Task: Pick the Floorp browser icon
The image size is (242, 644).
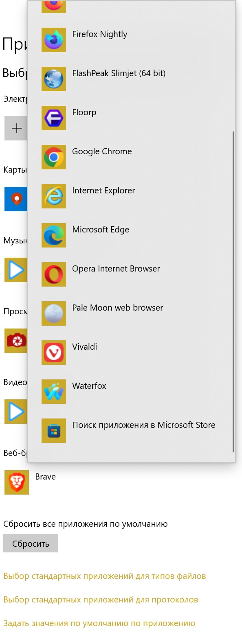Action: (54, 118)
